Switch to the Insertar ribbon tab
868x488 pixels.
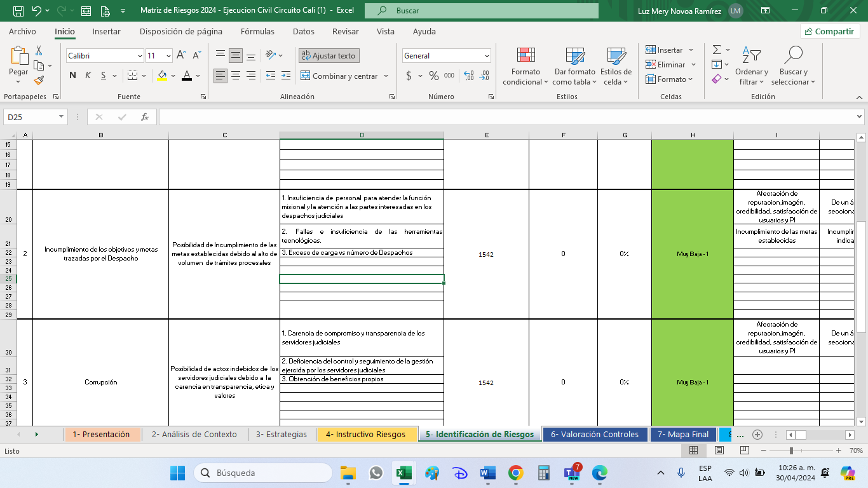(106, 31)
